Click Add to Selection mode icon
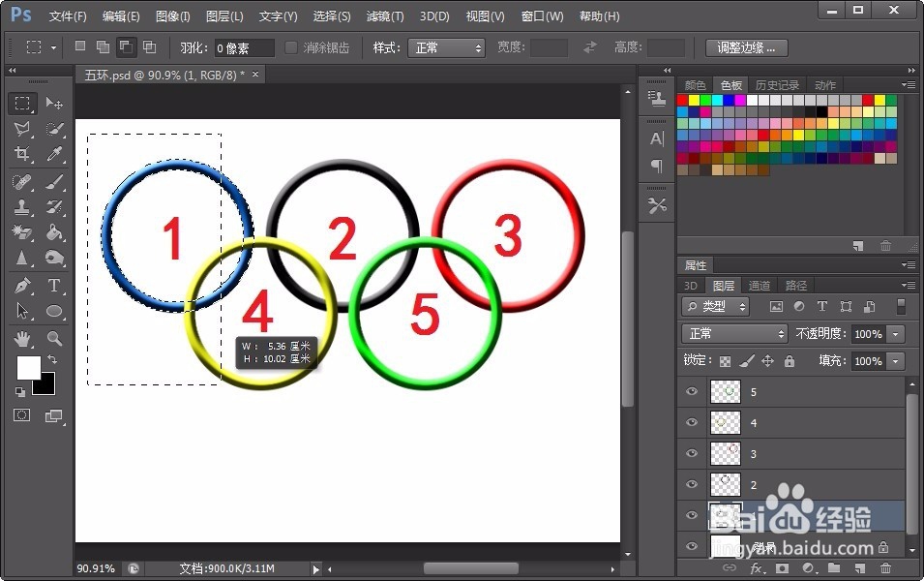The height and width of the screenshot is (581, 924). (x=104, y=47)
